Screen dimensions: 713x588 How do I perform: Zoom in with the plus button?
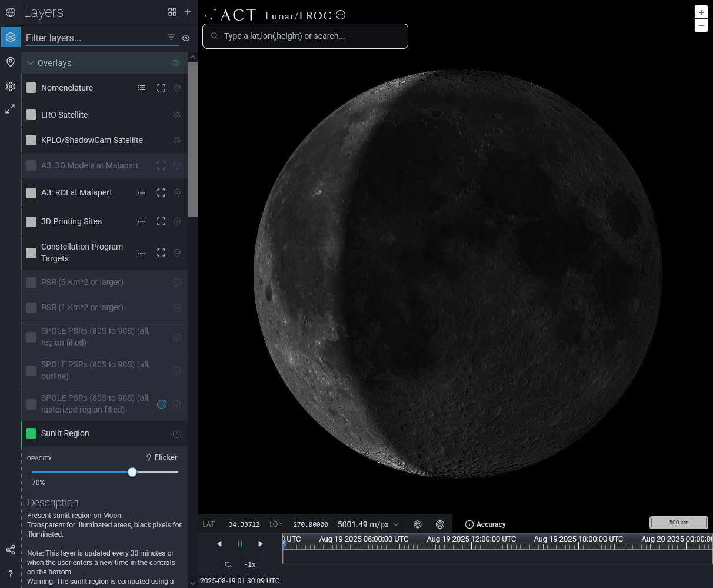click(701, 12)
